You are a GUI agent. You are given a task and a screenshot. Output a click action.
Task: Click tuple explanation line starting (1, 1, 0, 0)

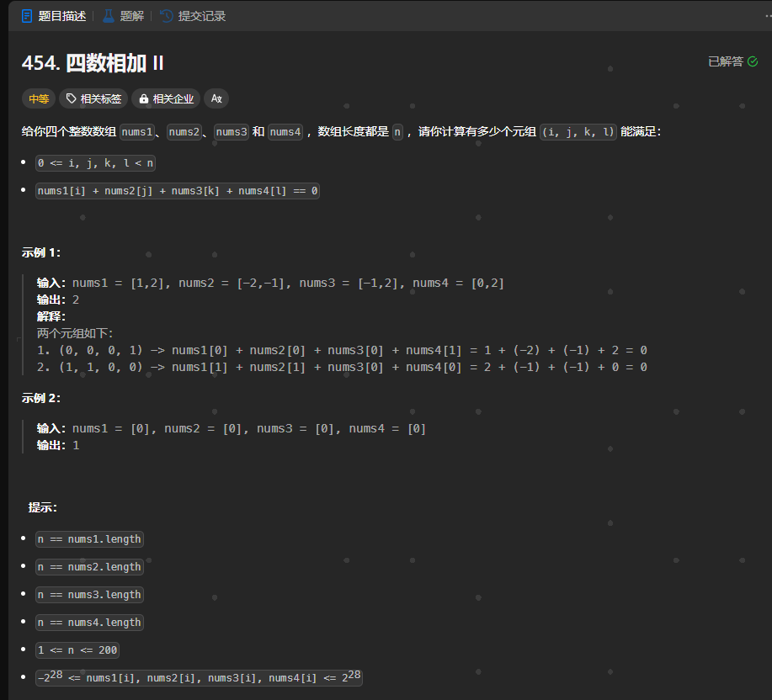coord(342,367)
